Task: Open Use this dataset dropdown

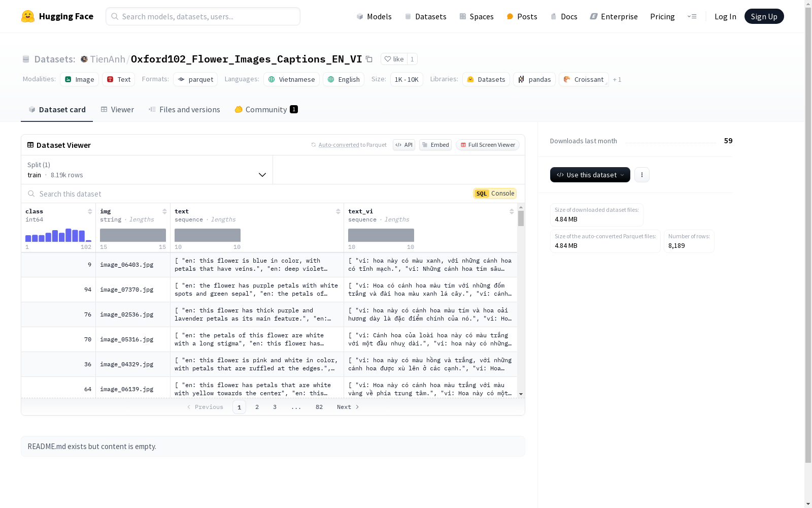Action: point(590,175)
